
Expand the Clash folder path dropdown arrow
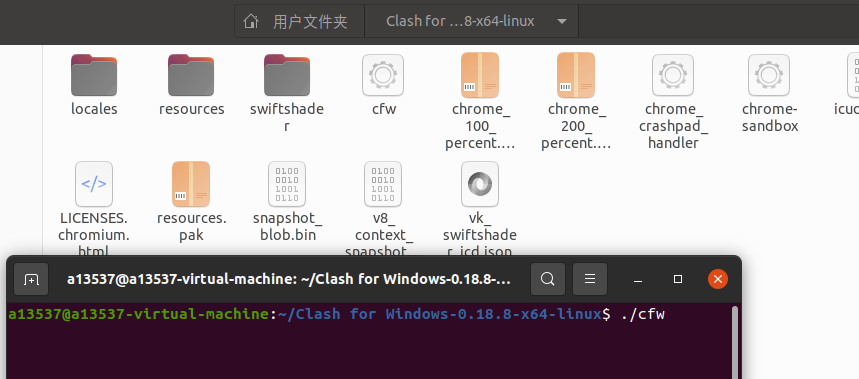[x=561, y=22]
